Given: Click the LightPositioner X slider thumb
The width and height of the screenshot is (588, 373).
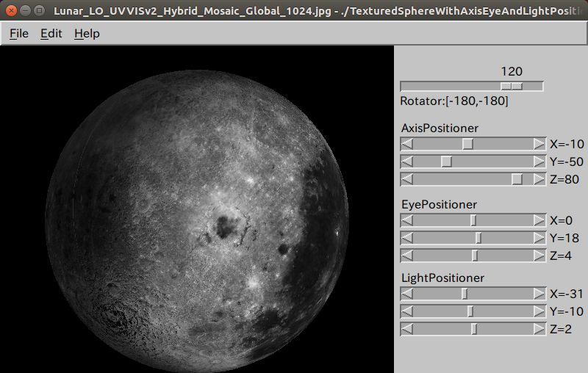Looking at the screenshot, I should [465, 294].
